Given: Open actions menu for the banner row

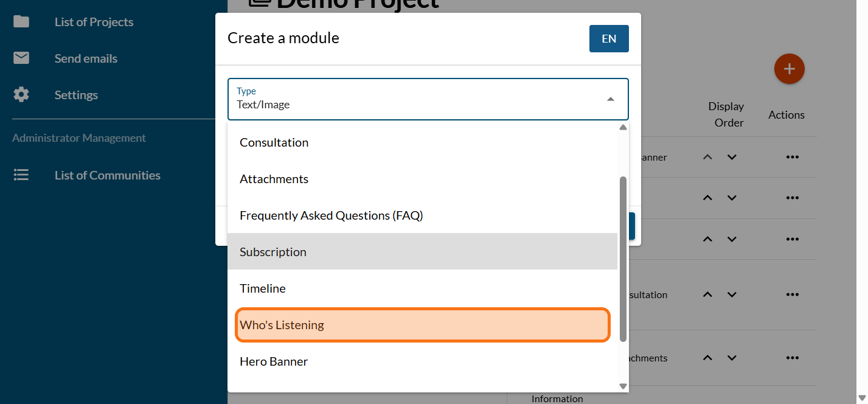Looking at the screenshot, I should pyautogui.click(x=791, y=157).
